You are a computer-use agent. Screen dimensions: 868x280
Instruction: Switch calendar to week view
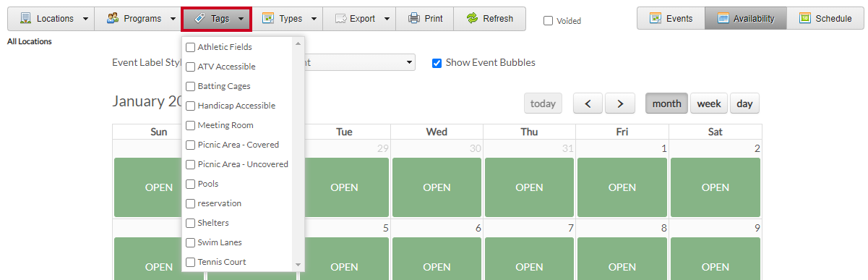click(x=709, y=103)
